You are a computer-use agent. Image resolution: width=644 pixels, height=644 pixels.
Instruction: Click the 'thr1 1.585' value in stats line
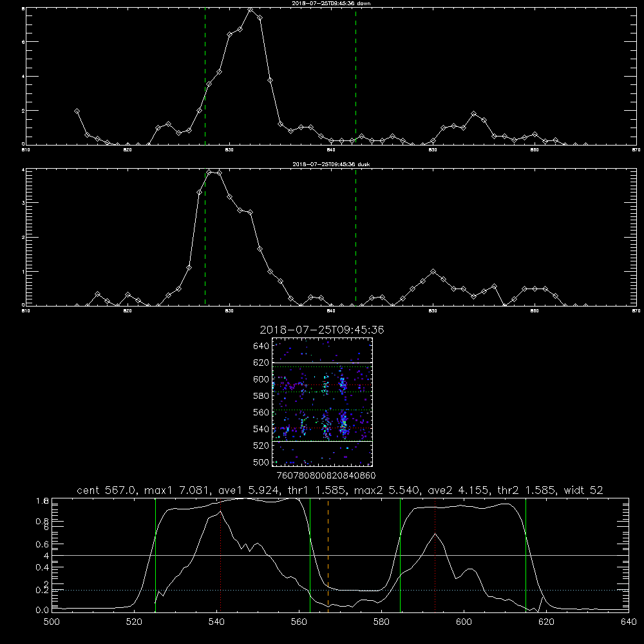(317, 490)
